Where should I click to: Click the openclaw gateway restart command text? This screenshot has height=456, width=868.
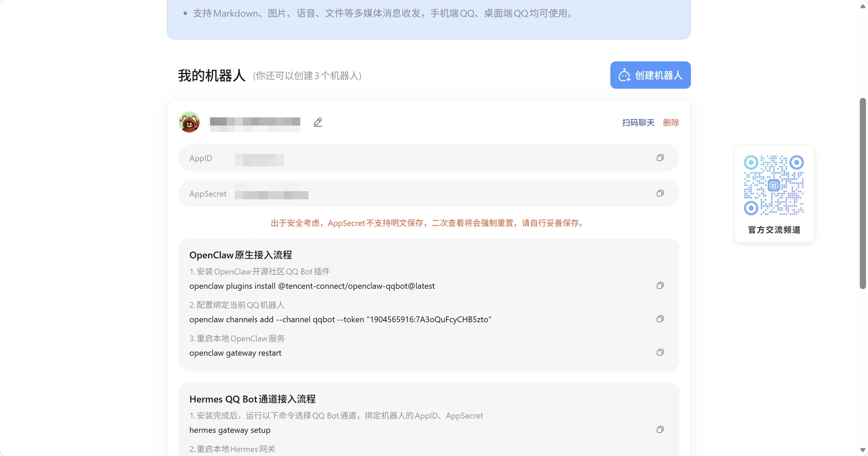click(x=235, y=353)
